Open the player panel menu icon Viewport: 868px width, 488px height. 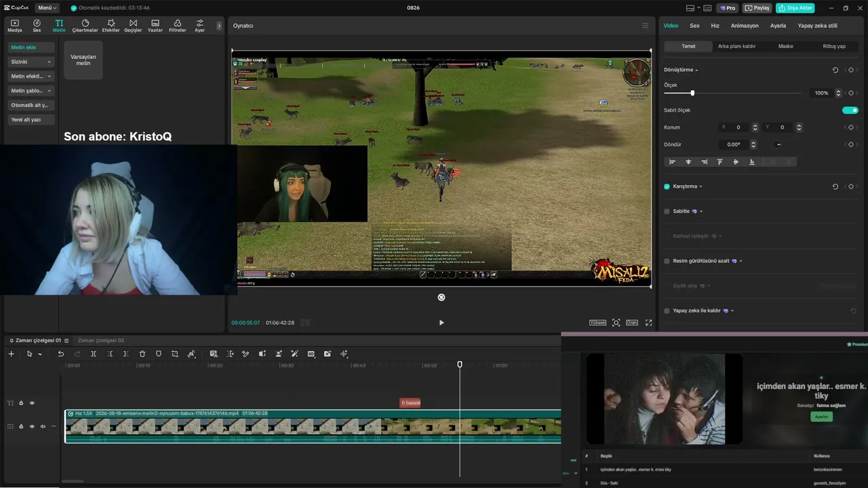[x=645, y=26]
